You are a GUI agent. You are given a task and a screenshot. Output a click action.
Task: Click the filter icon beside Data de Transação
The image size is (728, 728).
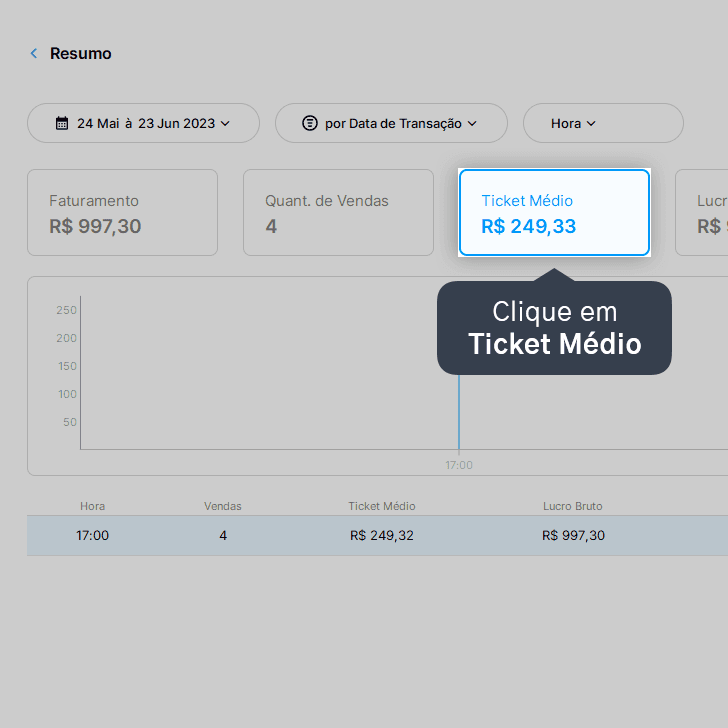(310, 124)
